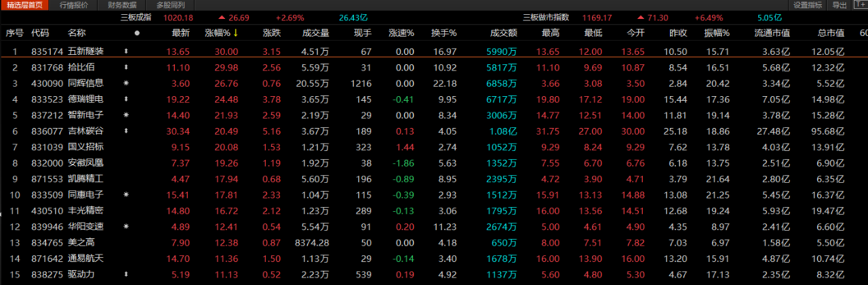The width and height of the screenshot is (868, 285).
Task: Click the -1.86 speed value for 安徽凤凰
Action: [x=403, y=162]
